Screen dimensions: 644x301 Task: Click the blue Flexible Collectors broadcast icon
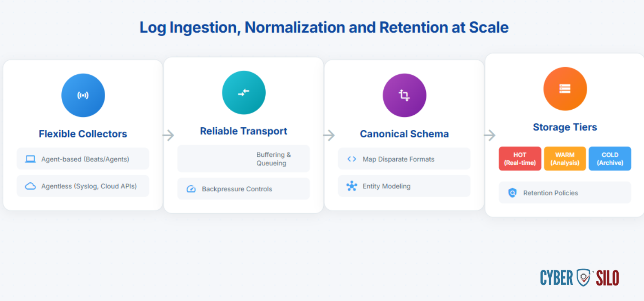[x=83, y=95]
